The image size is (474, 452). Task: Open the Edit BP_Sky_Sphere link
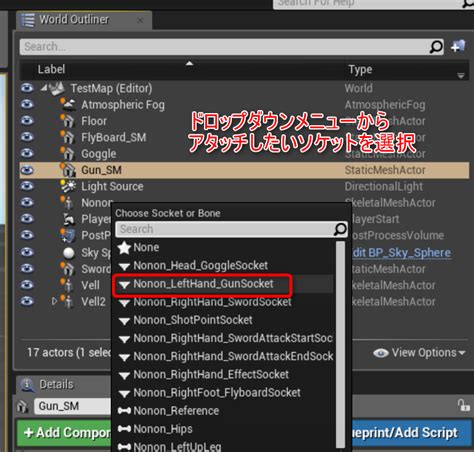click(402, 253)
